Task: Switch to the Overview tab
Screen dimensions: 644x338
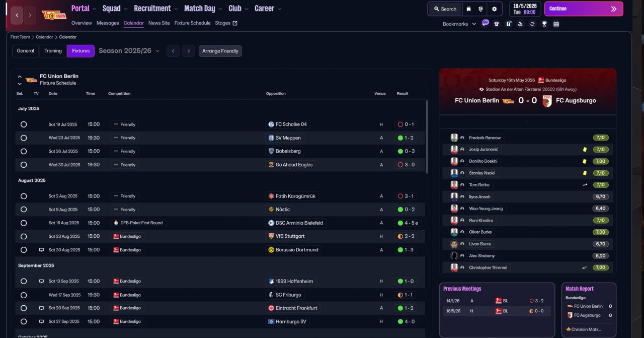Action: [82, 23]
